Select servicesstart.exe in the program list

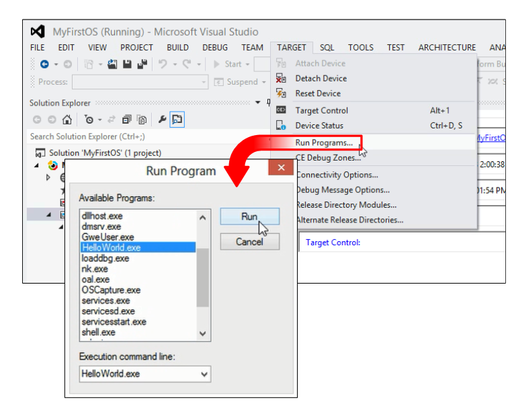pos(138,322)
